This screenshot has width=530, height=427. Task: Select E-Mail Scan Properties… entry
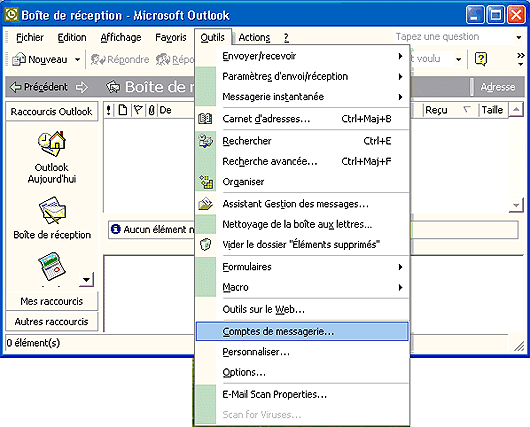[x=302, y=395]
